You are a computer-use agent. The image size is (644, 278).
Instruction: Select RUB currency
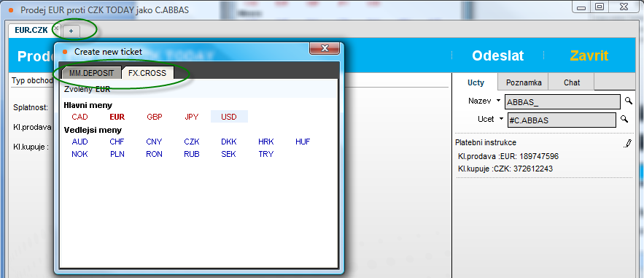coord(191,154)
